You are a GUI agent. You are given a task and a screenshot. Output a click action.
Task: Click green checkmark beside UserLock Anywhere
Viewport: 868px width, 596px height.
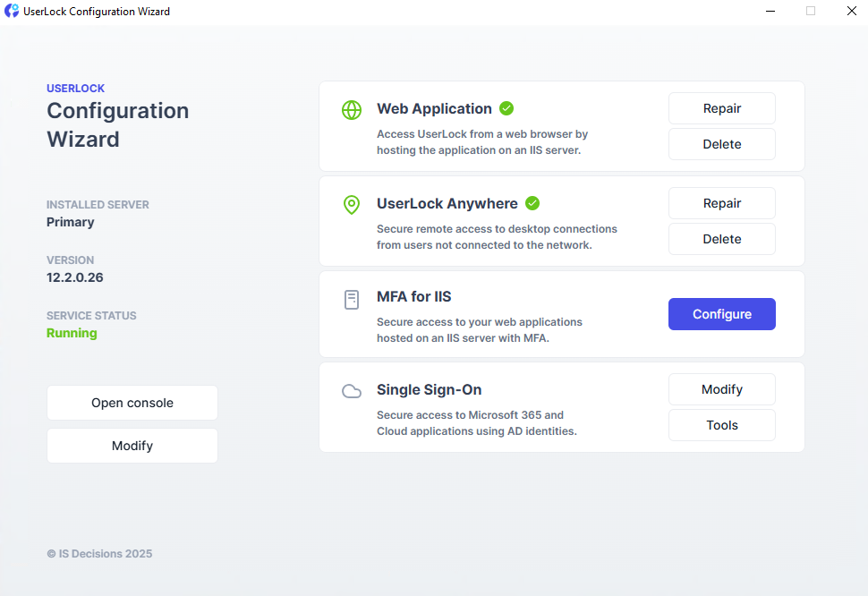[x=532, y=203]
